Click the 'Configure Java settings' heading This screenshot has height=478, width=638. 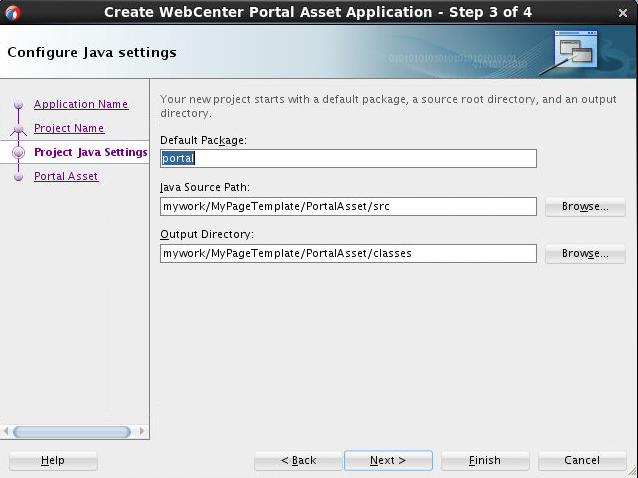[92, 52]
